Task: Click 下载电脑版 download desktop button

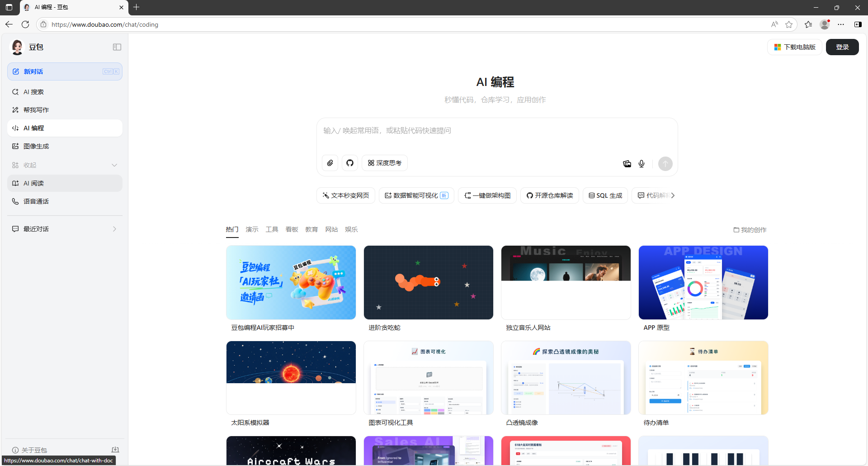Action: point(795,47)
